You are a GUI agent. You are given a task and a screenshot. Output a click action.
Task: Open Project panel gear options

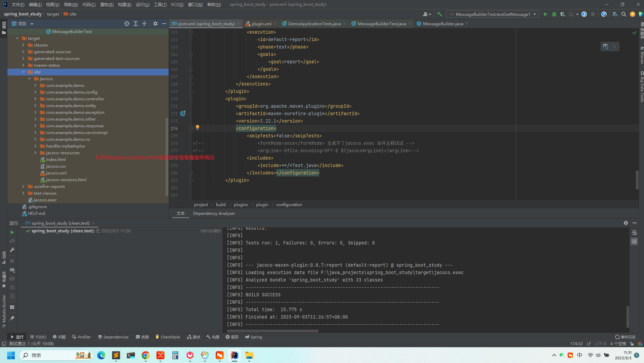pos(155,24)
